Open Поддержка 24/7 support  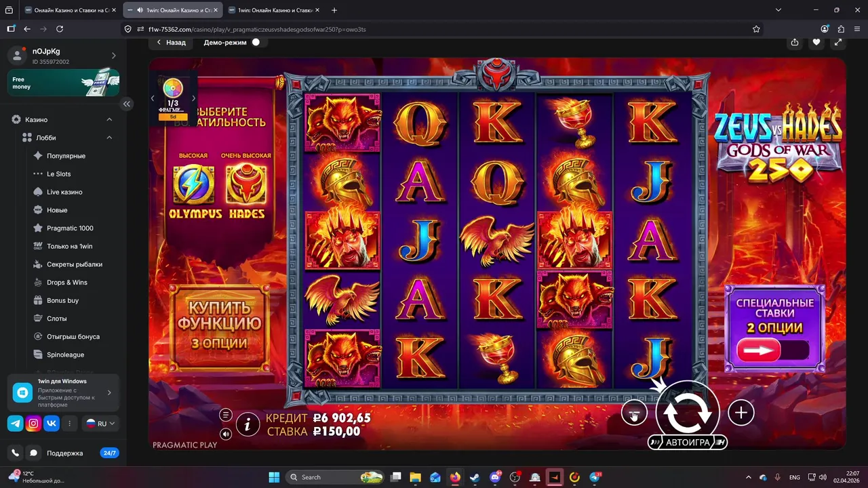click(81, 453)
